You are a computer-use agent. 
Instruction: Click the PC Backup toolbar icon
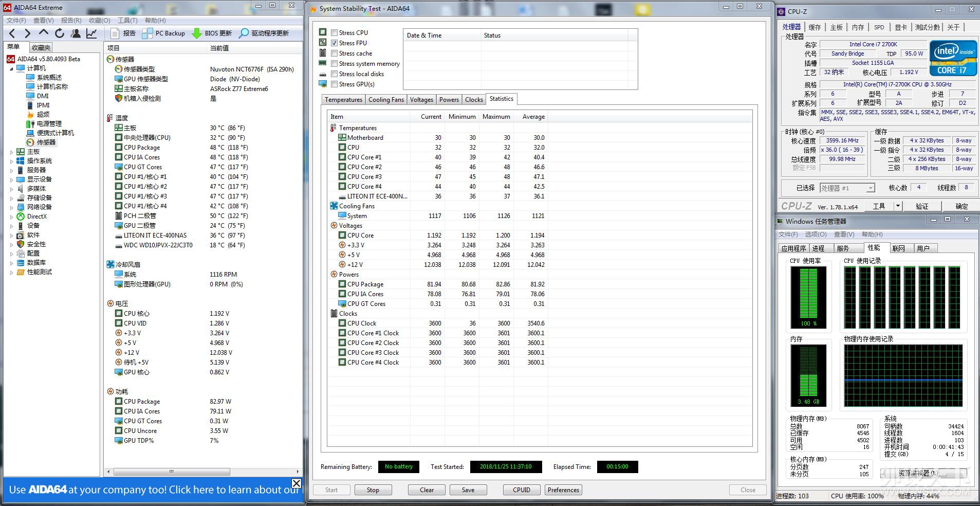click(147, 33)
